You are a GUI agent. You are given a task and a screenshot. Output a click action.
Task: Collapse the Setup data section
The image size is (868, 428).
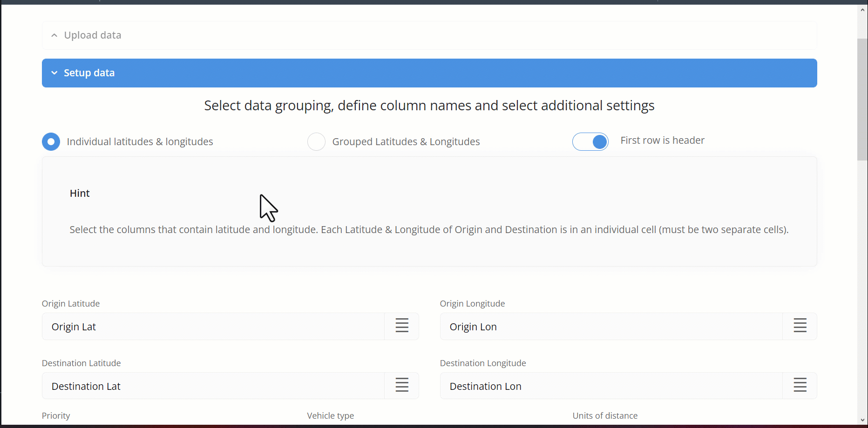click(429, 73)
